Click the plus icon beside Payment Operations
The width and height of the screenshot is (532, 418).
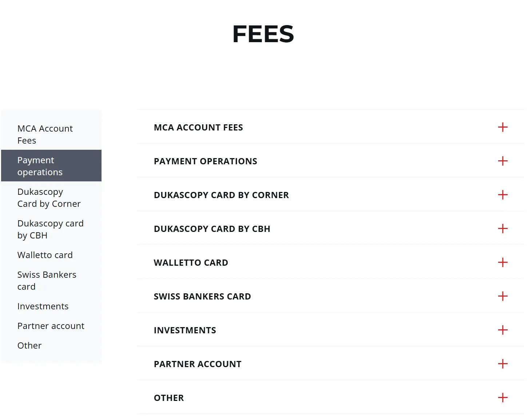click(x=503, y=161)
